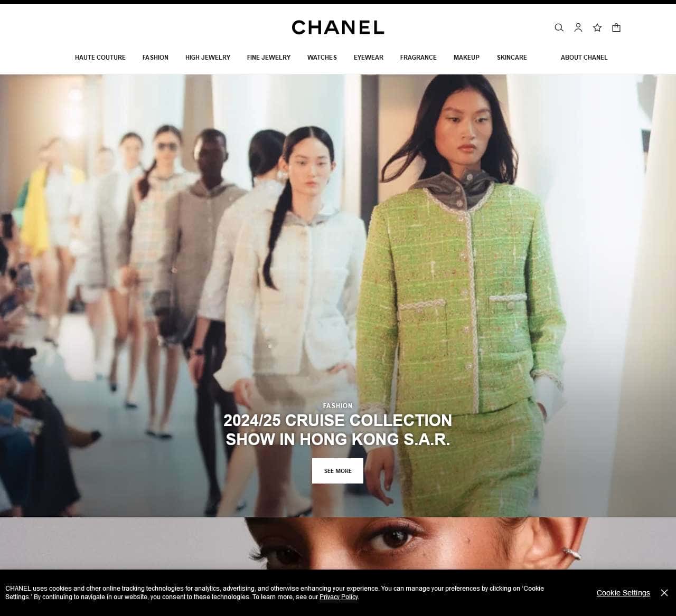Click the Cruise Collection hero headline
Screen dimensions: 676x616
[x=338, y=430]
